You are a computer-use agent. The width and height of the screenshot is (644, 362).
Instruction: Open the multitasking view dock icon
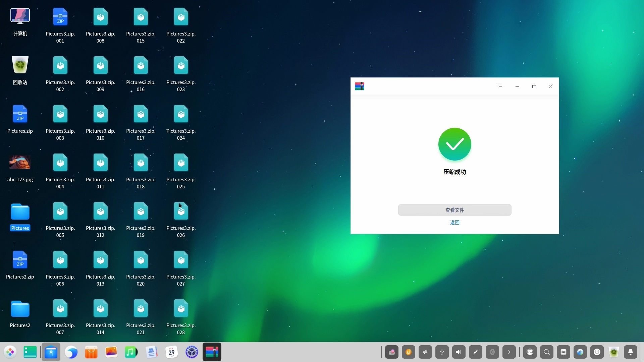30,352
